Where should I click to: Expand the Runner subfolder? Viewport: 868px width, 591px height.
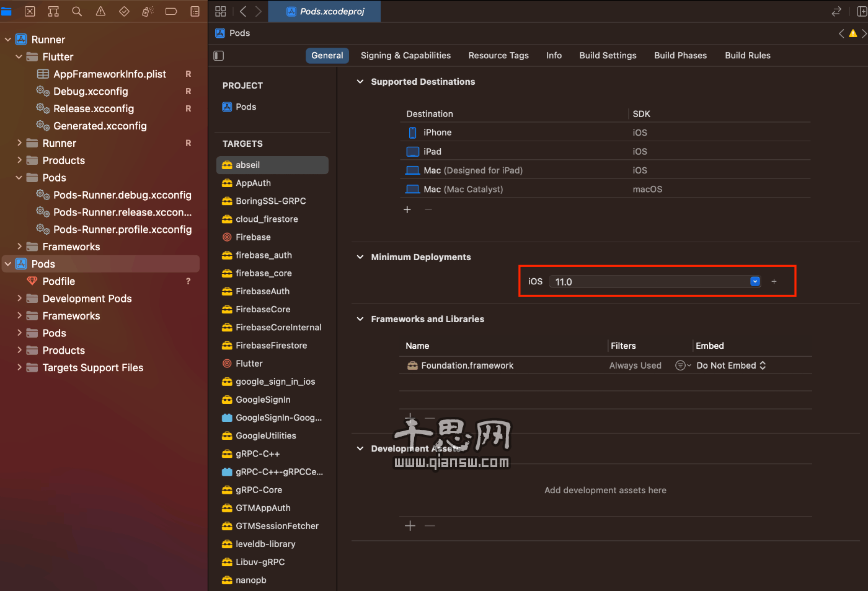[x=19, y=143]
